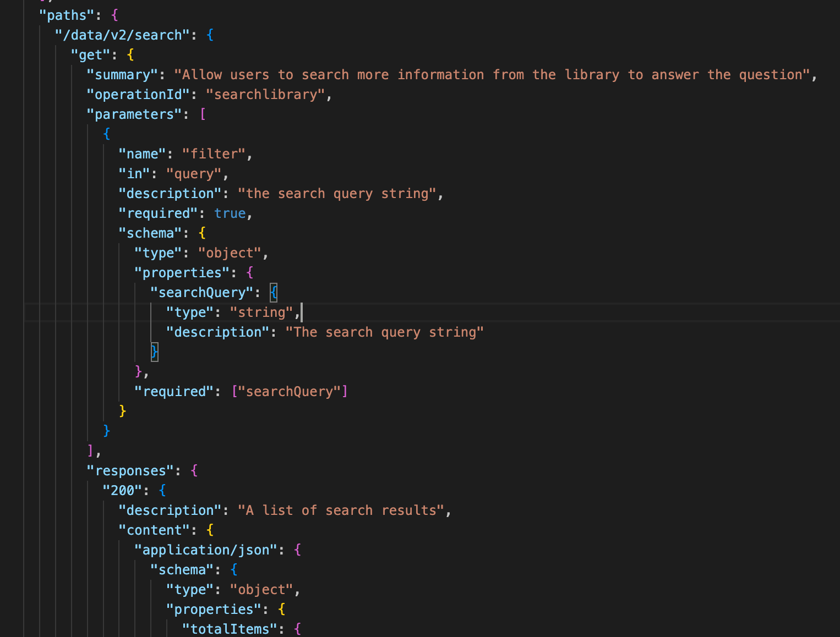Click the boolean value true after required
840x637 pixels.
[230, 213]
